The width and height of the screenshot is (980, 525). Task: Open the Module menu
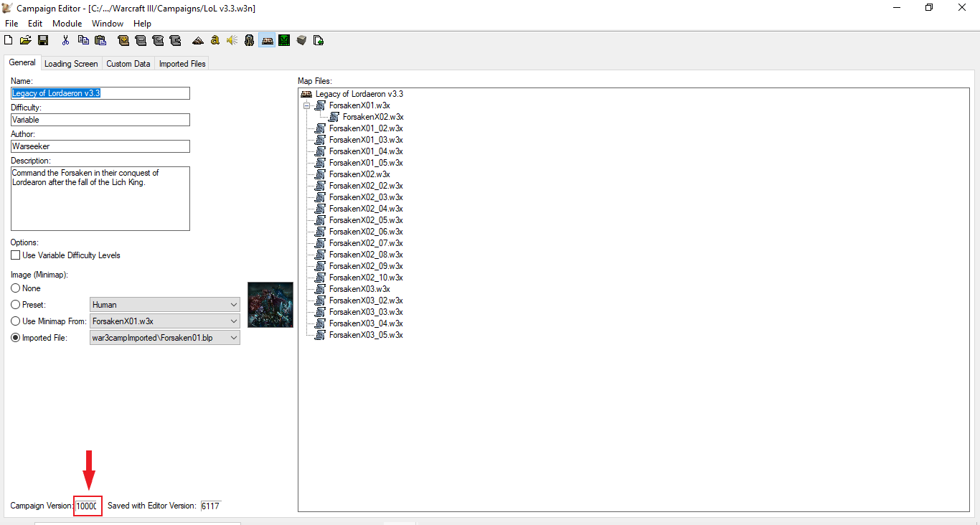(67, 24)
